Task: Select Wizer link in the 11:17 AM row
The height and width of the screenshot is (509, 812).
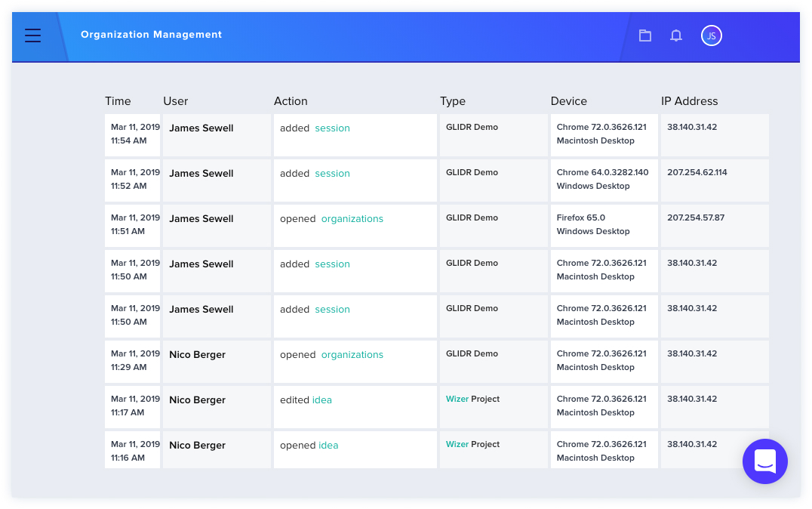Action: tap(457, 399)
